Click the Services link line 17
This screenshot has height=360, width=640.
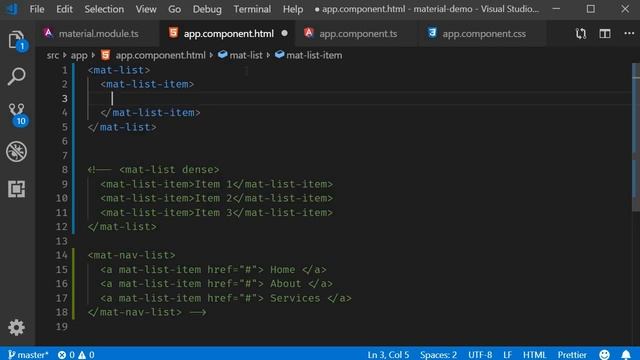pos(226,298)
